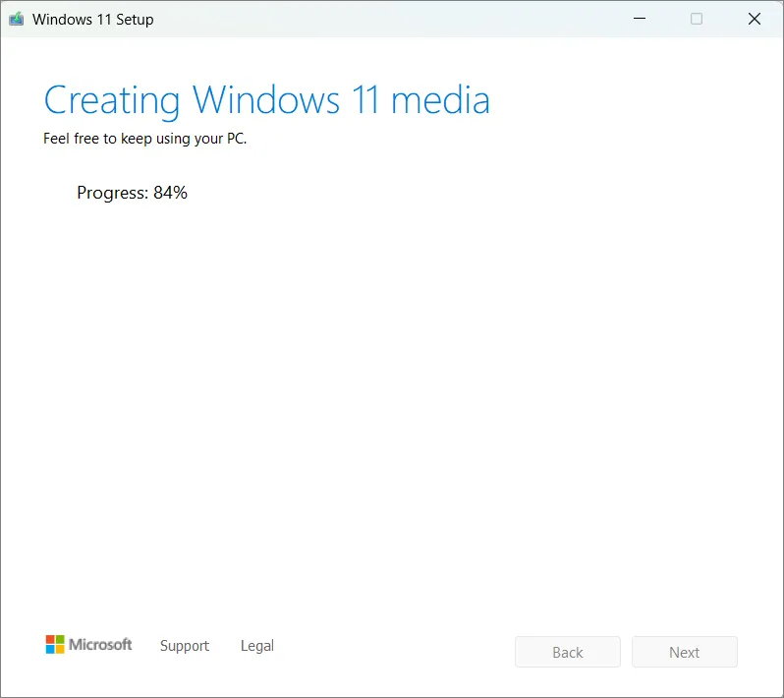The width and height of the screenshot is (784, 698).
Task: Close the Windows 11 Setup window
Action: click(754, 19)
